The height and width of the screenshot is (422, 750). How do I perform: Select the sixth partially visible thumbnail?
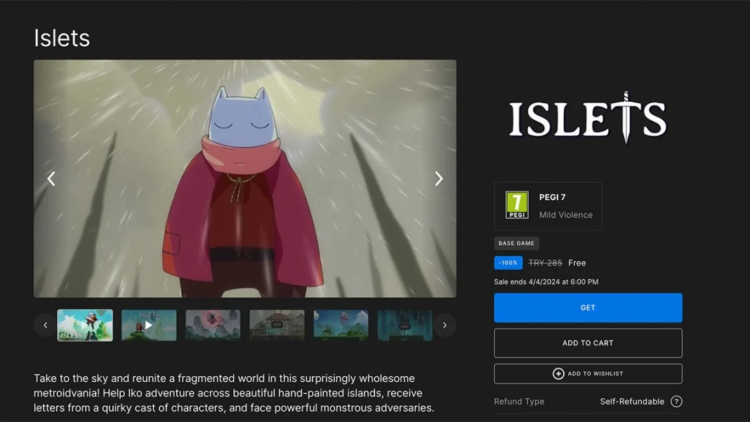[x=404, y=325]
